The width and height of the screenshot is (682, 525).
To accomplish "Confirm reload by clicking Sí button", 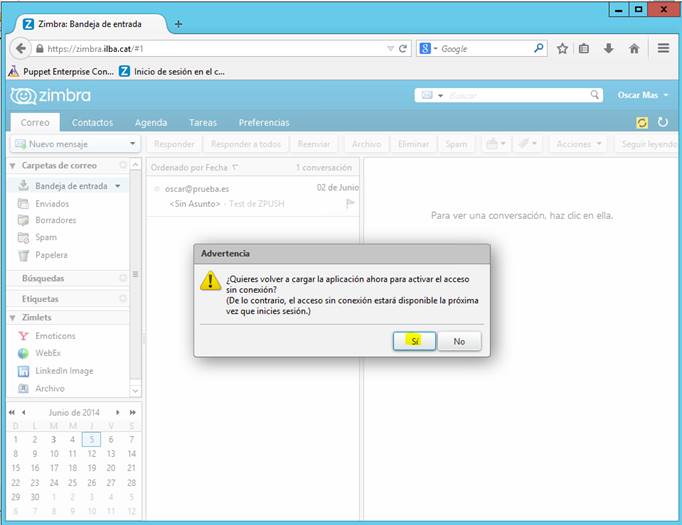I will point(414,341).
